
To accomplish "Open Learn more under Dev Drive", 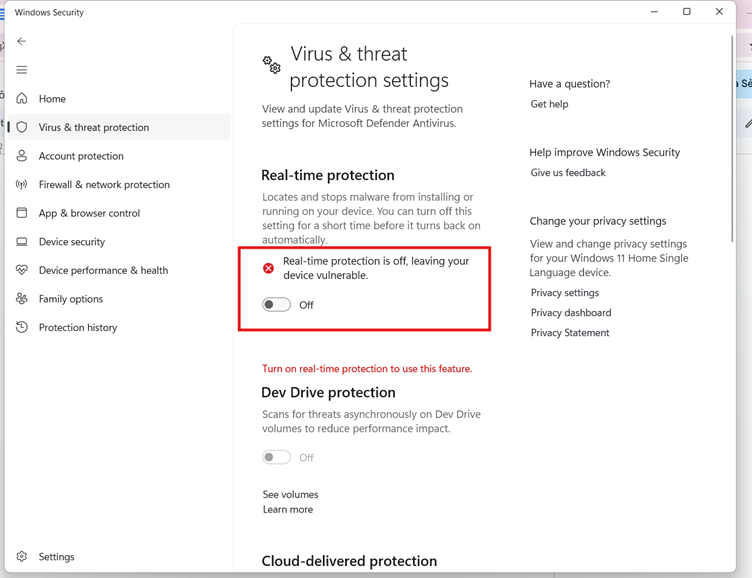I will tap(288, 509).
